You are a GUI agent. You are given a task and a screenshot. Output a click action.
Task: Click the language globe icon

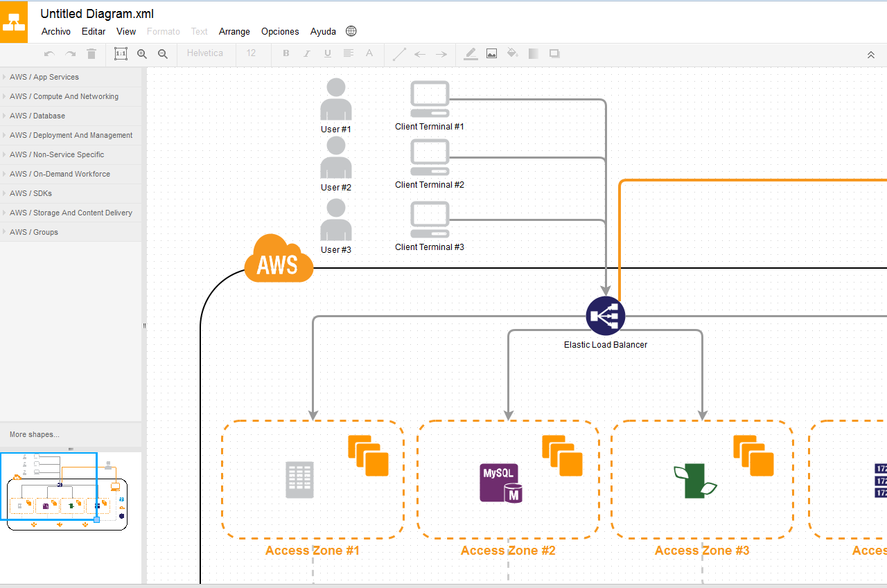351,31
